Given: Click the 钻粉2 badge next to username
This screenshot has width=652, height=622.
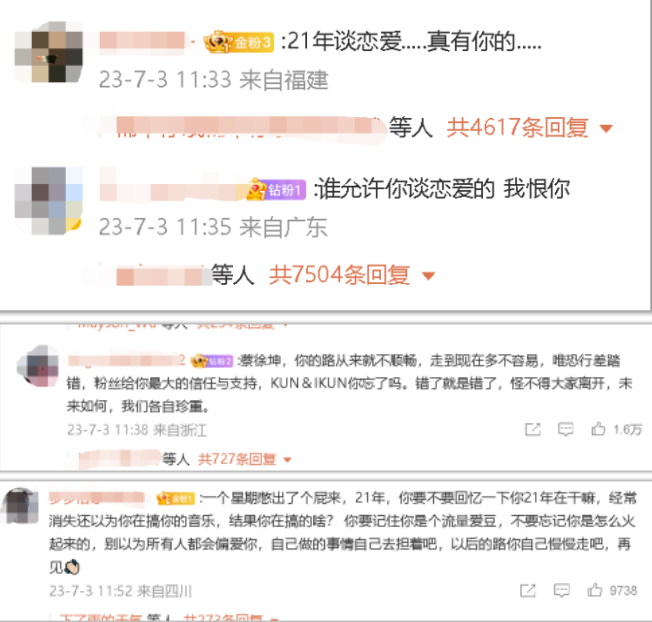Looking at the screenshot, I should coord(212,361).
